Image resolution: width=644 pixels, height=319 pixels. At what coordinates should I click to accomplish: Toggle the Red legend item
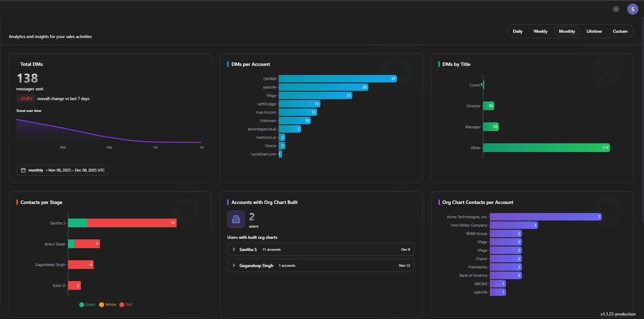click(126, 304)
